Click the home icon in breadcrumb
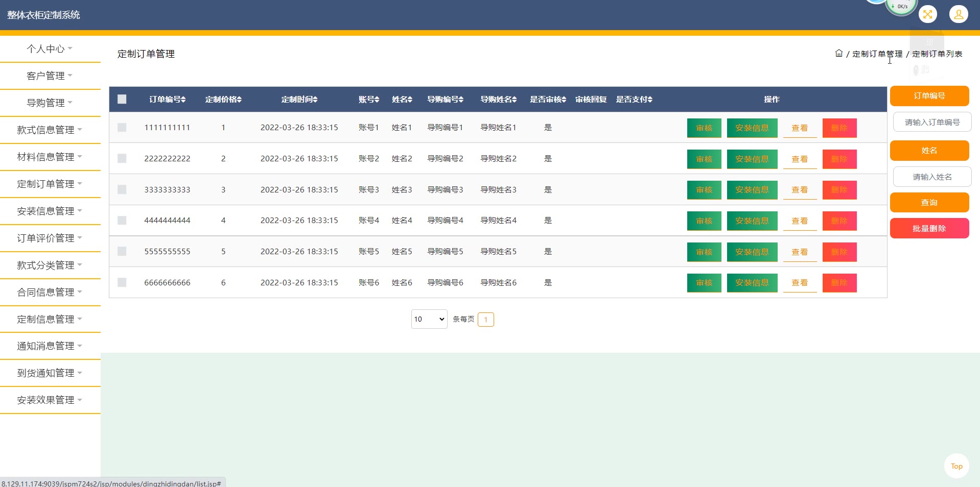This screenshot has width=980, height=487. [838, 54]
